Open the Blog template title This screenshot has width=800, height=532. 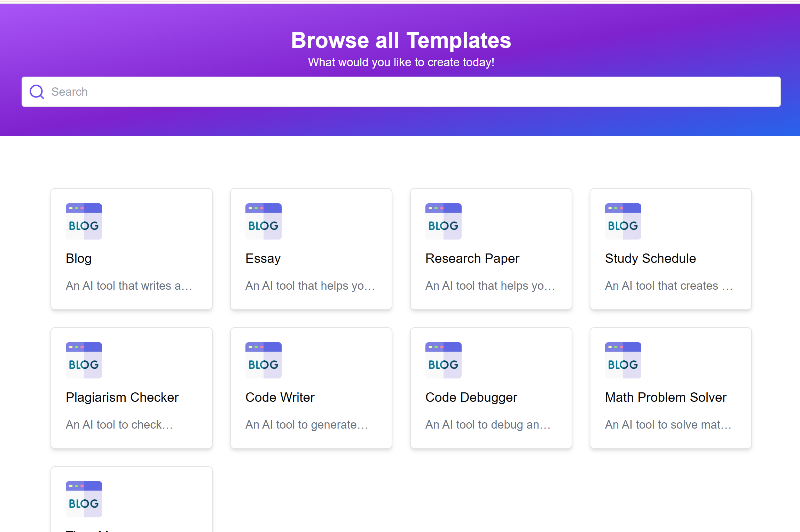tap(79, 259)
